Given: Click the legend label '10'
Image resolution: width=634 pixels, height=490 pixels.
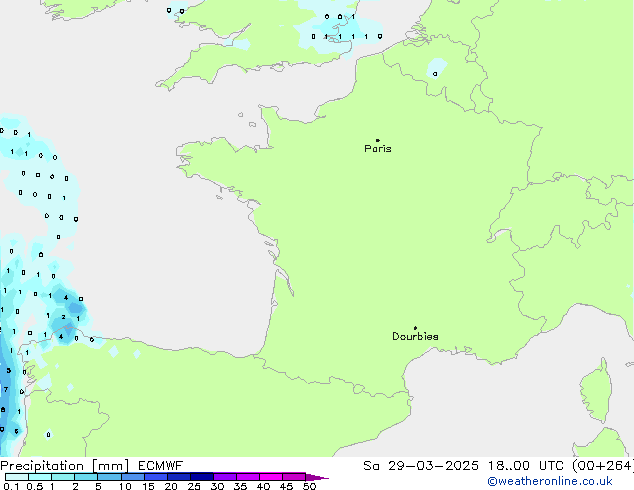Looking at the screenshot, I should coord(125,486).
